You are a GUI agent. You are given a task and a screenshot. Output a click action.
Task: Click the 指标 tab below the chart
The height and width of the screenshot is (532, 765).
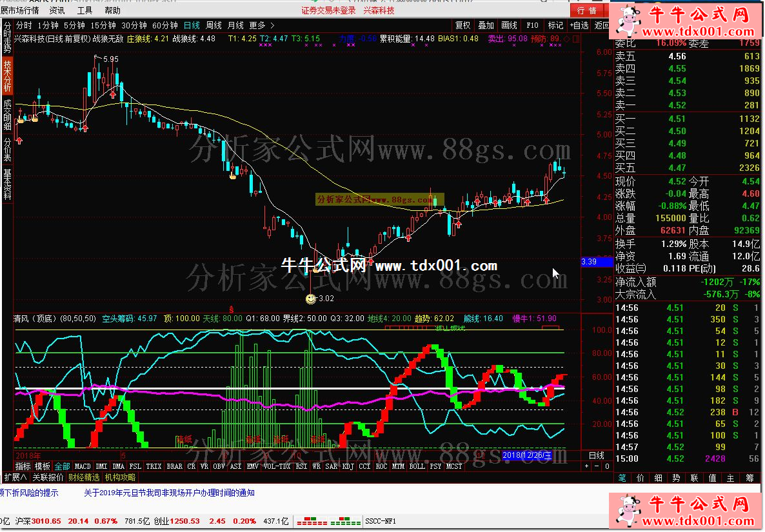[x=23, y=466]
